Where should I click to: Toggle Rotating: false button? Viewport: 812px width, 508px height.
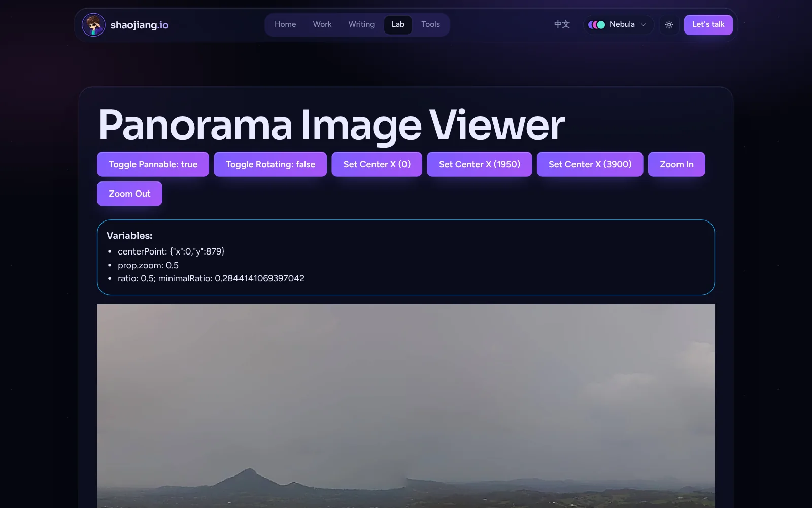270,164
